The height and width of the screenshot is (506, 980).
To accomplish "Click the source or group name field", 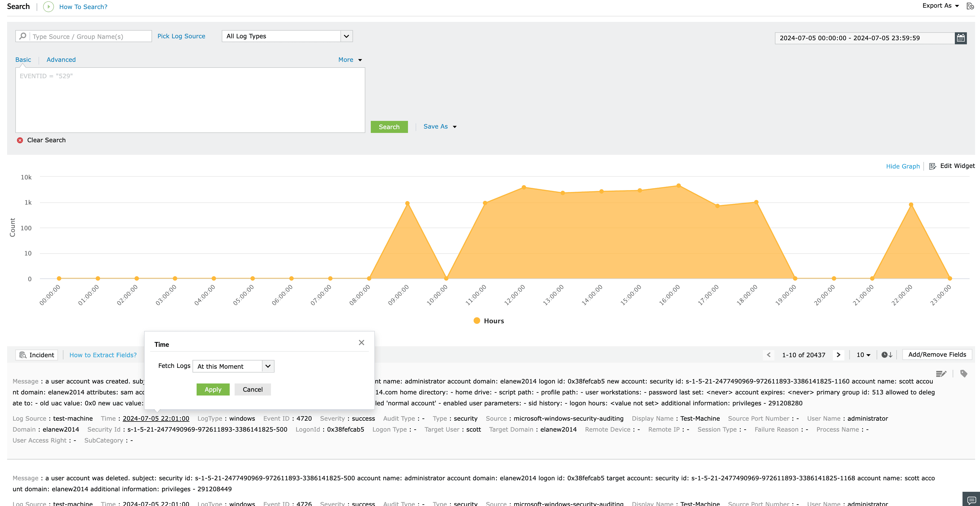I will click(x=91, y=37).
